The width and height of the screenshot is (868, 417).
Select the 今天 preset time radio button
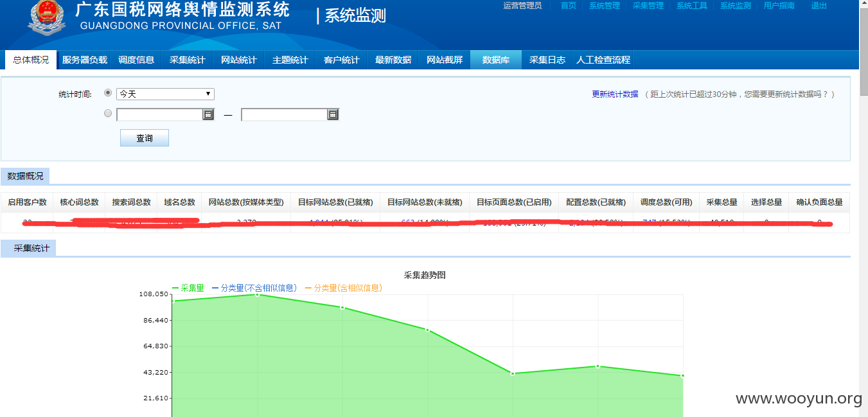(108, 93)
